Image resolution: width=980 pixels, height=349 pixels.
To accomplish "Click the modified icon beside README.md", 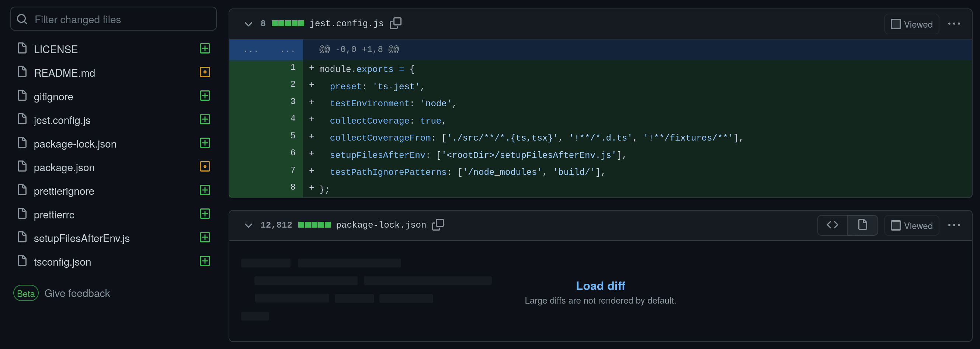I will [205, 72].
